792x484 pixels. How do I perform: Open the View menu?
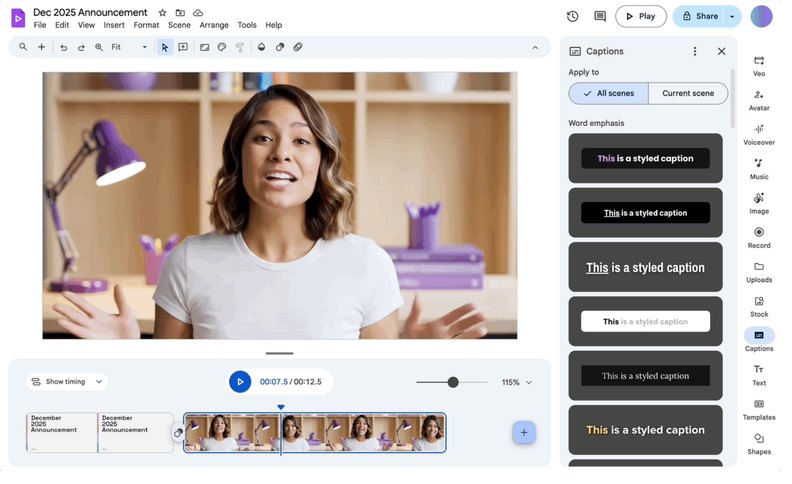point(86,25)
